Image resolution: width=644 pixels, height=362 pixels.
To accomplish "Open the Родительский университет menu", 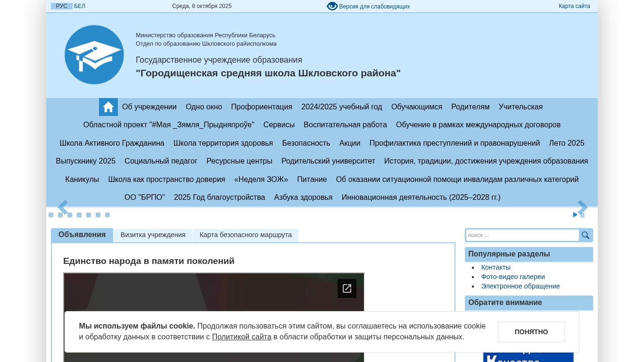I will [x=329, y=161].
